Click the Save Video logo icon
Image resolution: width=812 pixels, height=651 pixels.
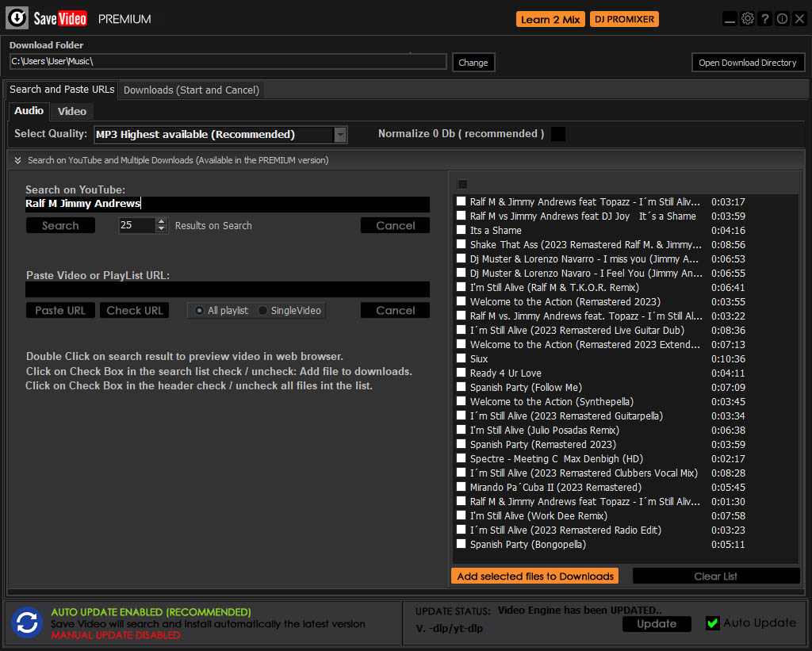17,18
